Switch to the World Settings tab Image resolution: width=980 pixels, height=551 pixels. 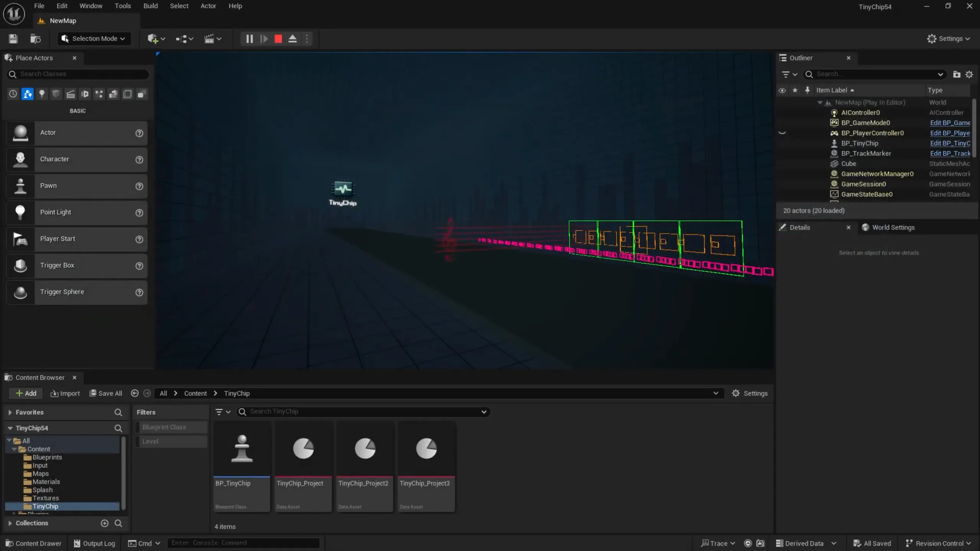coord(888,227)
